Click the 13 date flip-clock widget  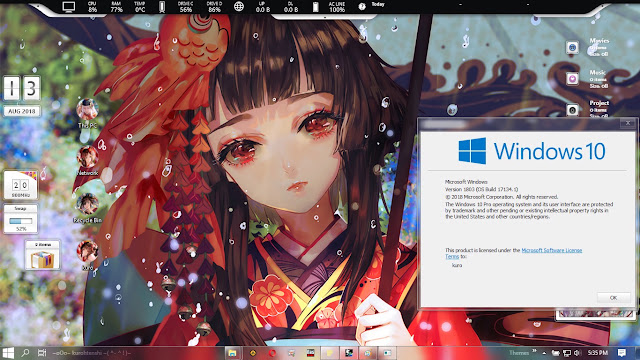click(22, 88)
